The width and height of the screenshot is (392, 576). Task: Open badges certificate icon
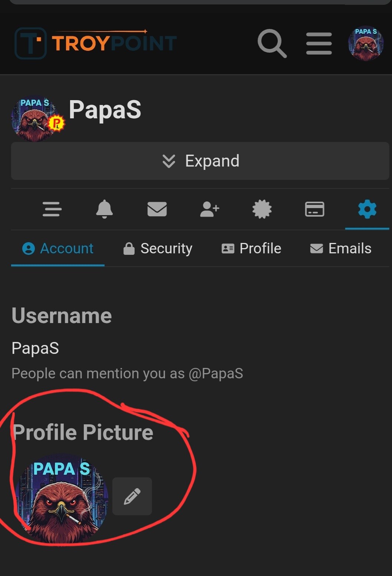262,209
